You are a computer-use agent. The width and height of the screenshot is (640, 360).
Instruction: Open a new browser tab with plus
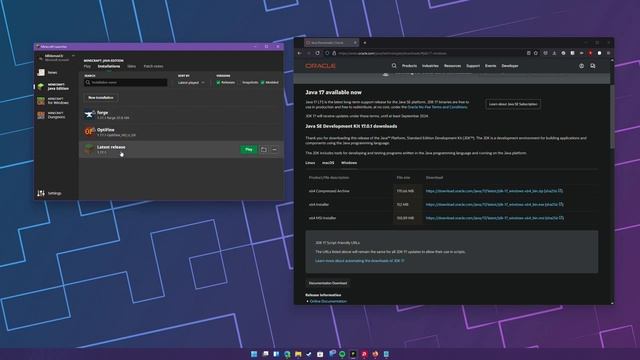pos(364,42)
